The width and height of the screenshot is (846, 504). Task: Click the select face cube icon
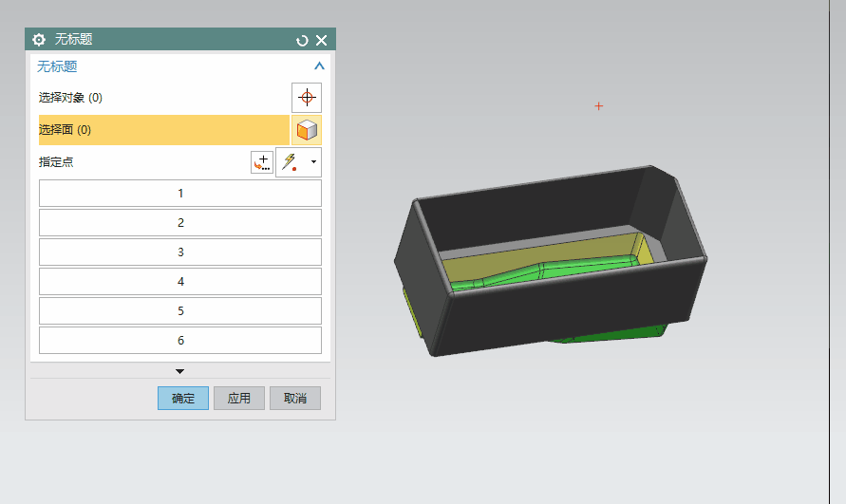(x=307, y=130)
